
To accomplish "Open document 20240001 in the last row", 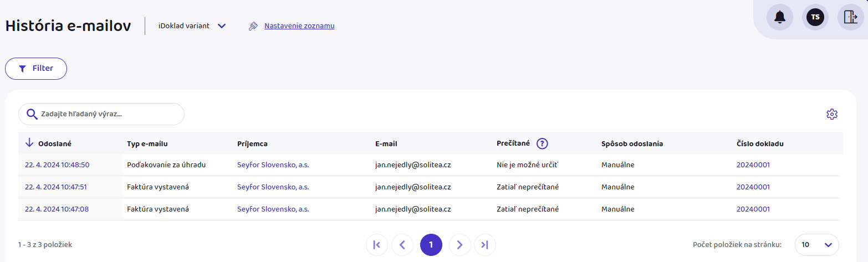I will [x=753, y=209].
